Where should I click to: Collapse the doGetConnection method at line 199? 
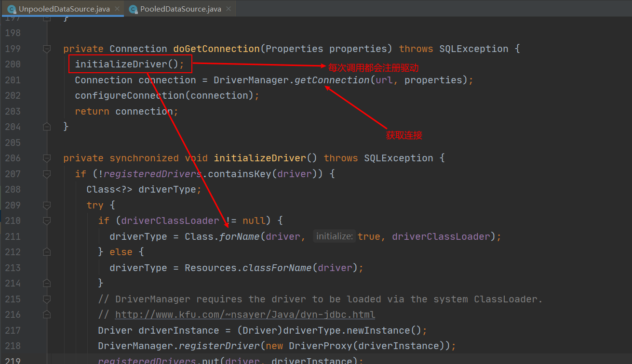coord(47,49)
